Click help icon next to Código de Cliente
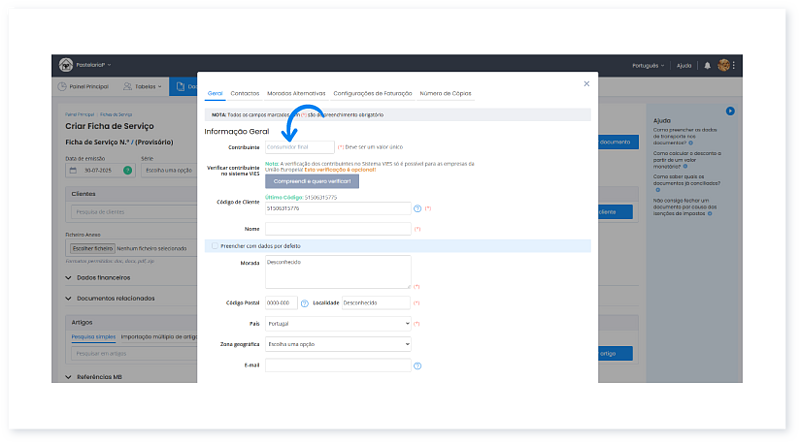 417,208
